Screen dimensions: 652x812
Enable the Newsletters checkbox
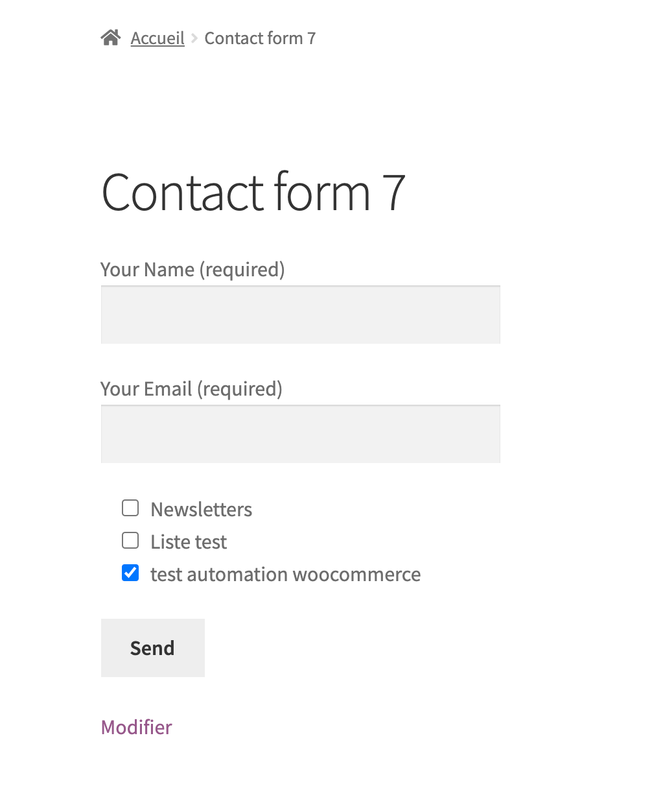tap(130, 508)
